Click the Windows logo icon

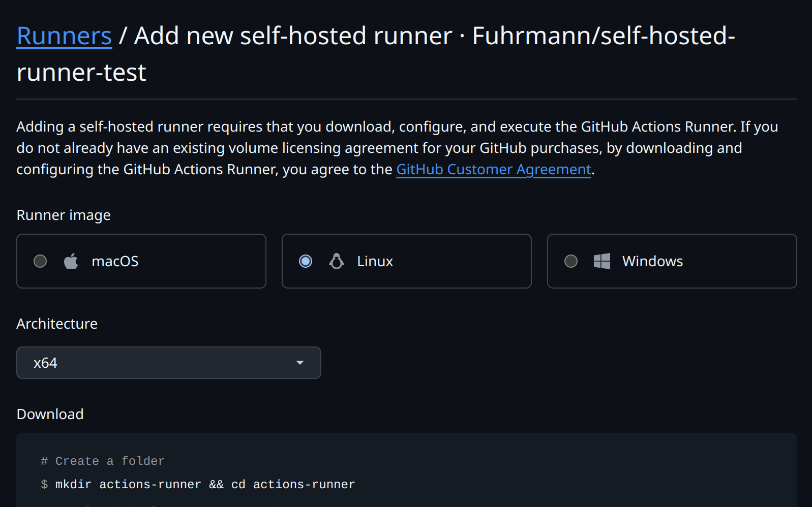coord(602,261)
